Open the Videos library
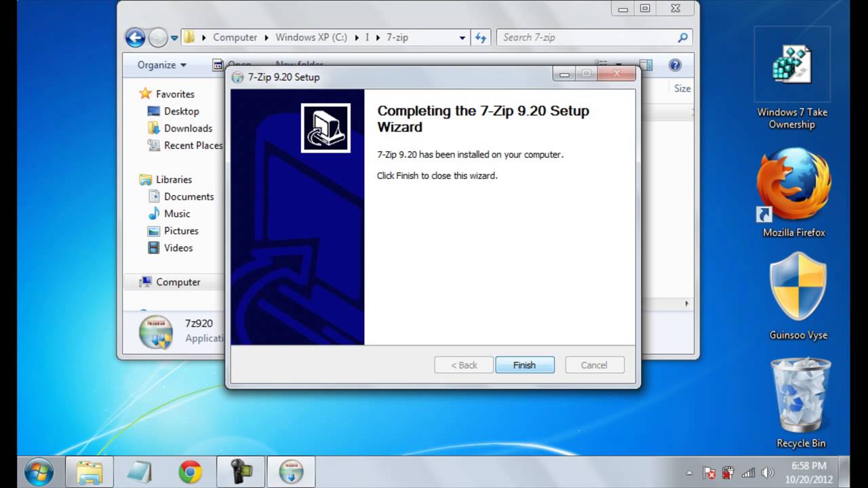The image size is (868, 488). pos(178,248)
